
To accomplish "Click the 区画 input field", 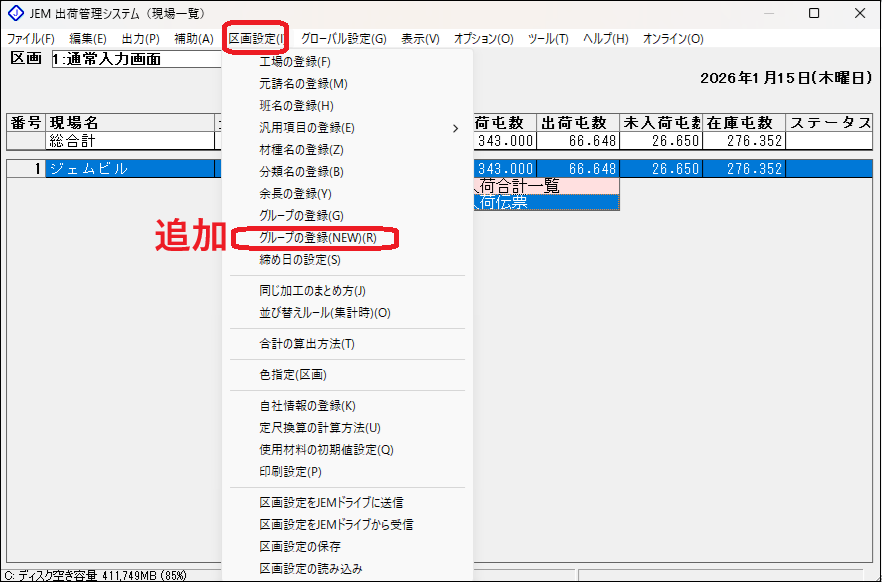I will point(135,59).
